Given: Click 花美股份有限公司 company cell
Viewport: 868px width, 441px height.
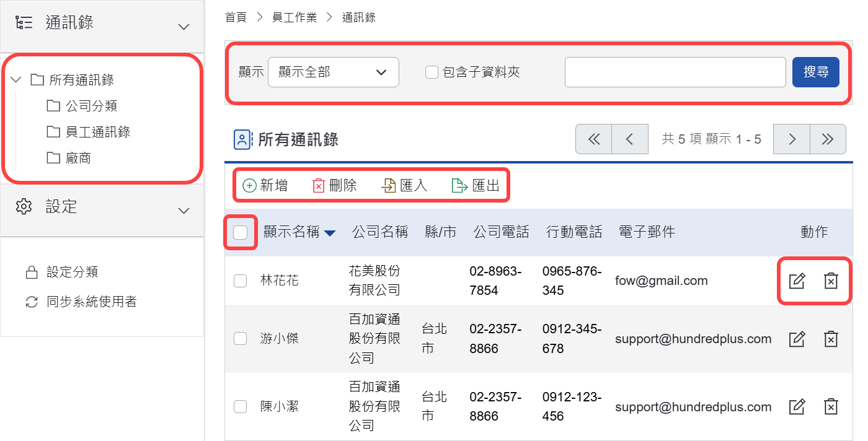Looking at the screenshot, I should (374, 281).
